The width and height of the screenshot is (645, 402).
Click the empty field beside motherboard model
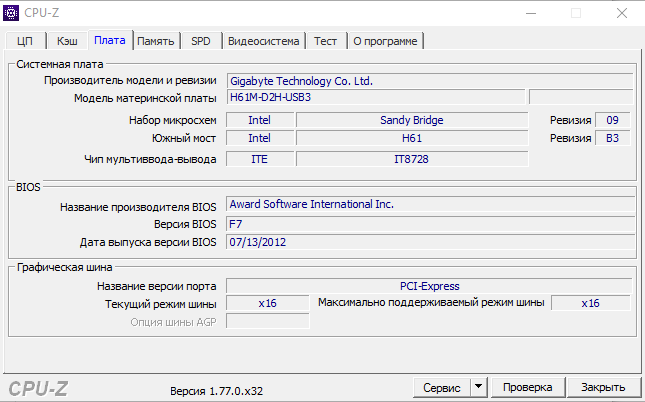point(581,98)
